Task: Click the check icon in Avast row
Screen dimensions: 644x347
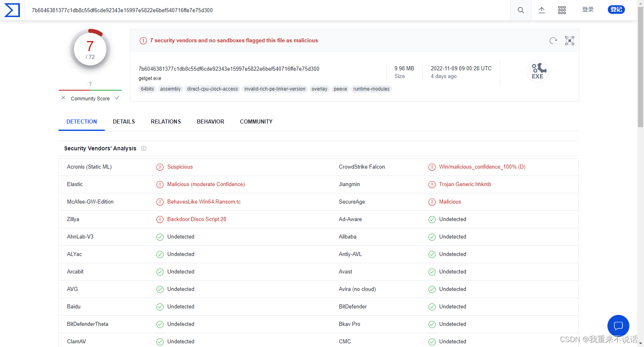Action: pyautogui.click(x=432, y=272)
